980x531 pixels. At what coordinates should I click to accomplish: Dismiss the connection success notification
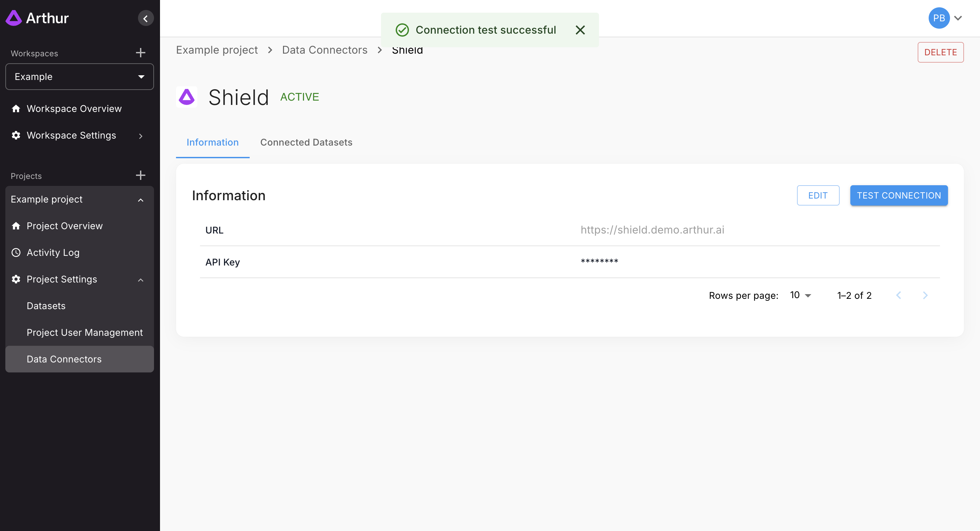(x=580, y=30)
